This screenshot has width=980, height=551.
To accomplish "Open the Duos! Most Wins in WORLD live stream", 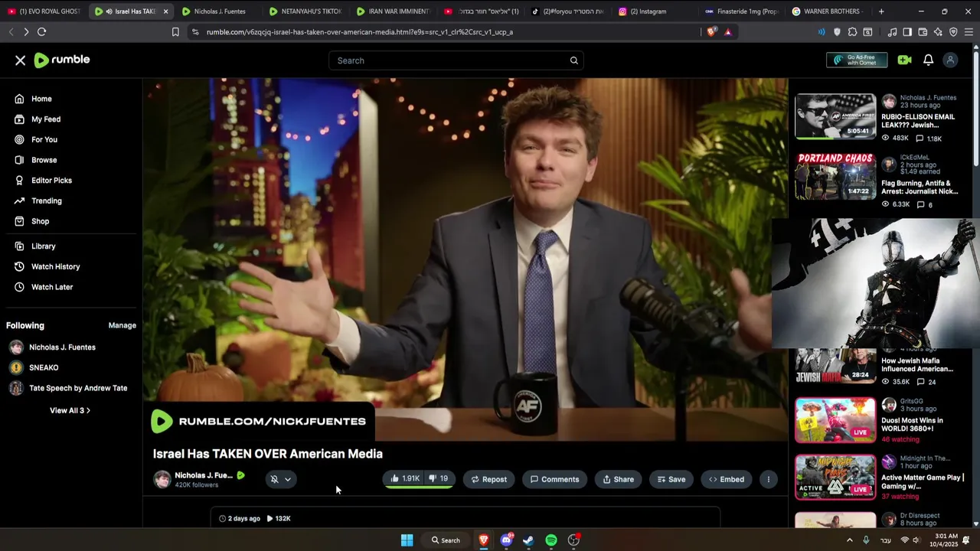I will click(835, 420).
